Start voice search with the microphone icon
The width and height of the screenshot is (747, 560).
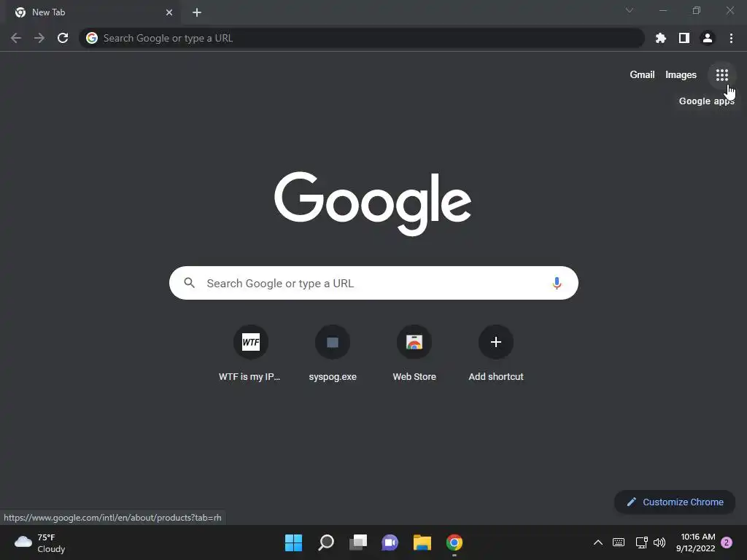557,284
